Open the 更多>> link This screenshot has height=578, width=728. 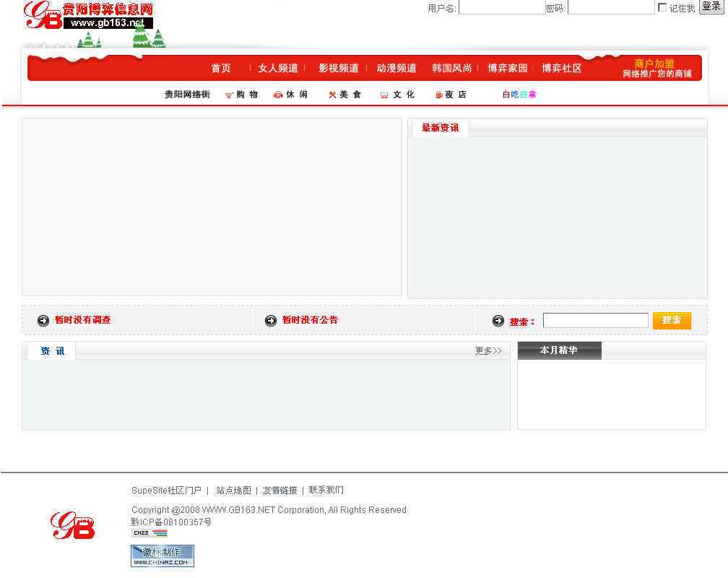tap(488, 351)
